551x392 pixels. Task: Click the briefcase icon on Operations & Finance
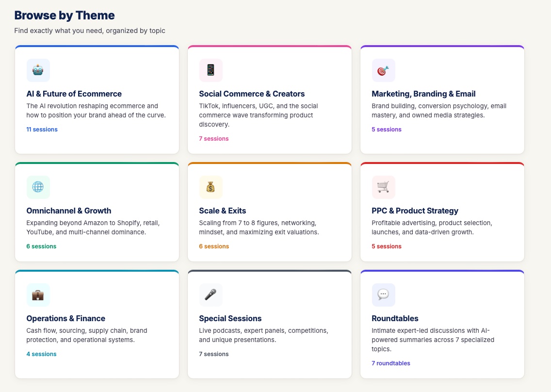38,294
